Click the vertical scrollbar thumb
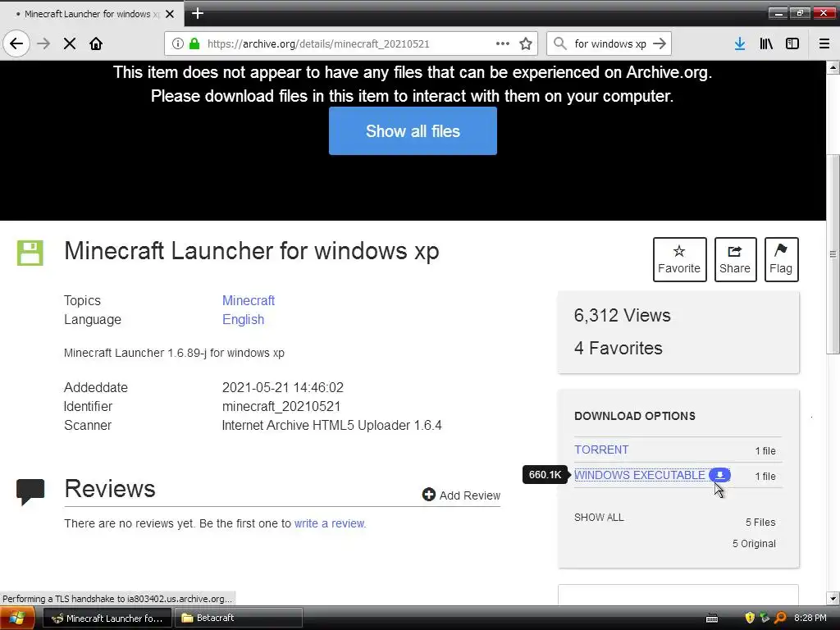840x630 pixels. point(833,254)
